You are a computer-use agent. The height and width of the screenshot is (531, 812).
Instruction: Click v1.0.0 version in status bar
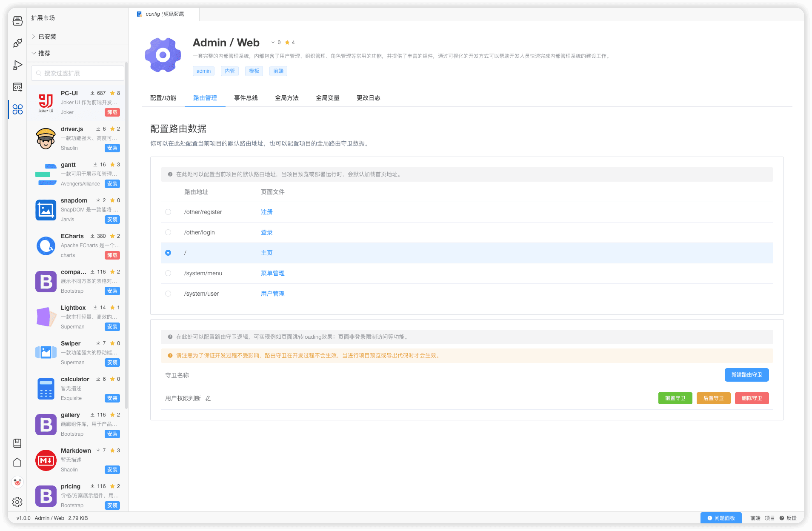click(x=23, y=518)
